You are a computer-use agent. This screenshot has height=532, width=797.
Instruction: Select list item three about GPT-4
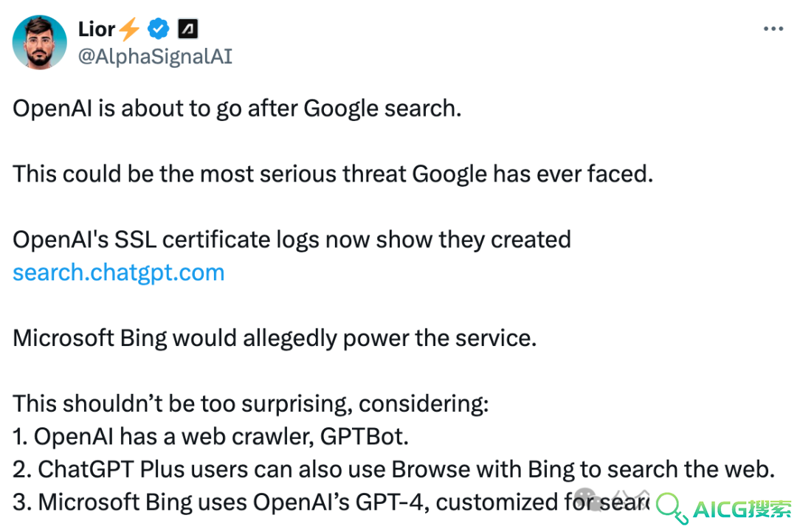click(331, 502)
